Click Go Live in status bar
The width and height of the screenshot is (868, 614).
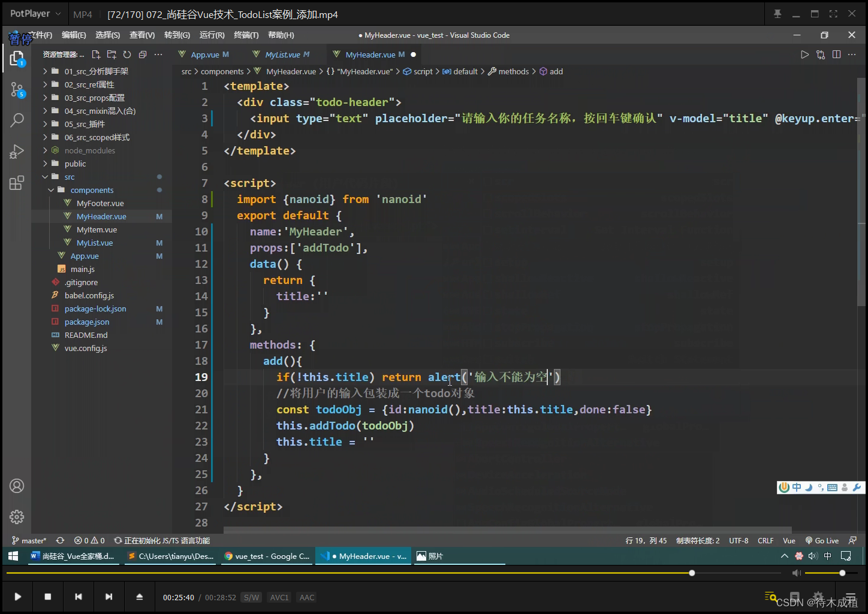pyautogui.click(x=822, y=540)
